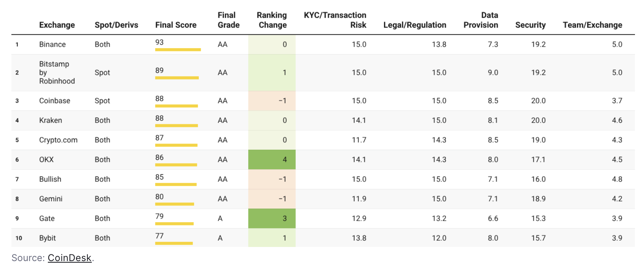Open the CoinDesk source link
644x265 pixels.
pos(69,258)
